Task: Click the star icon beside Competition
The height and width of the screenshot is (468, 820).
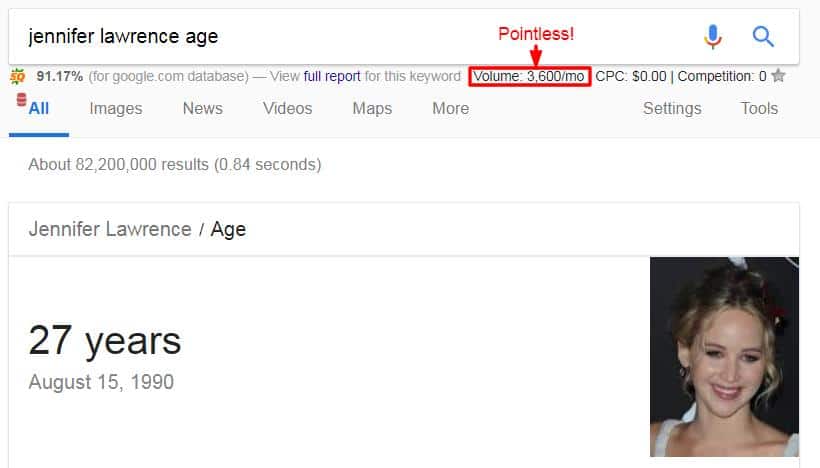Action: pos(778,75)
